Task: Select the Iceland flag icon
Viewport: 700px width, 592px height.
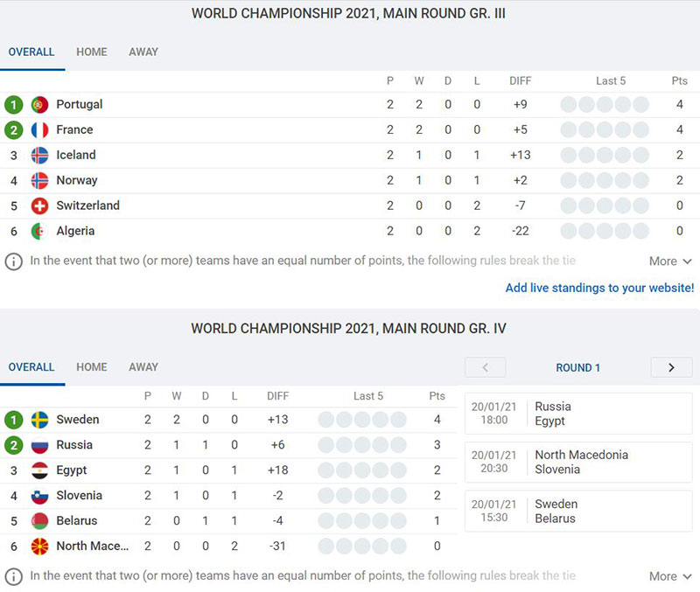Action: (39, 156)
